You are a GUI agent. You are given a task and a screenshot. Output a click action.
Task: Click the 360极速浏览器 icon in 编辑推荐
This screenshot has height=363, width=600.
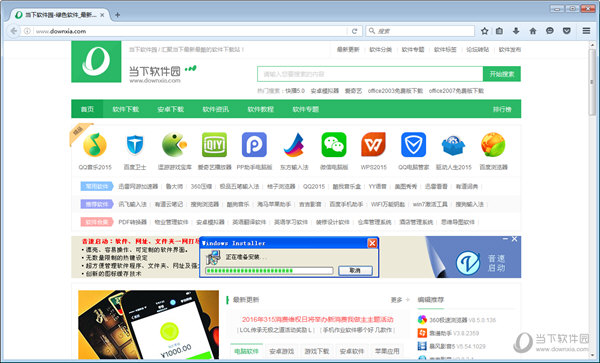coord(422,320)
